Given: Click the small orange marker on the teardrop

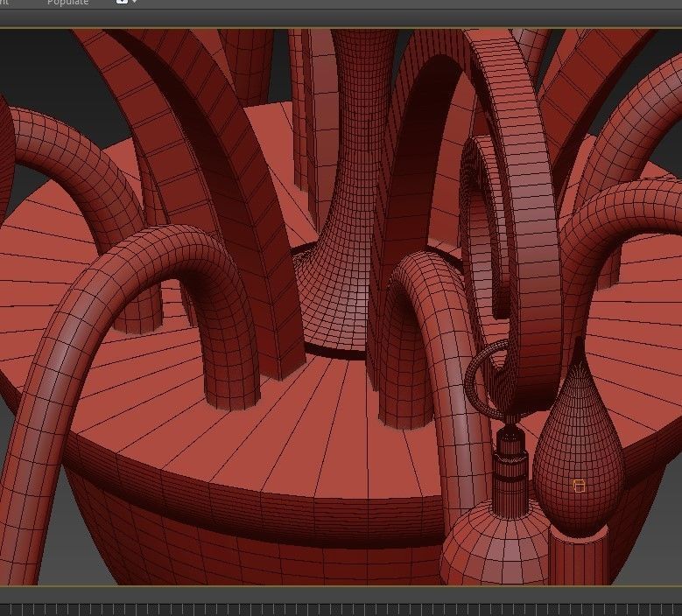Looking at the screenshot, I should (579, 486).
